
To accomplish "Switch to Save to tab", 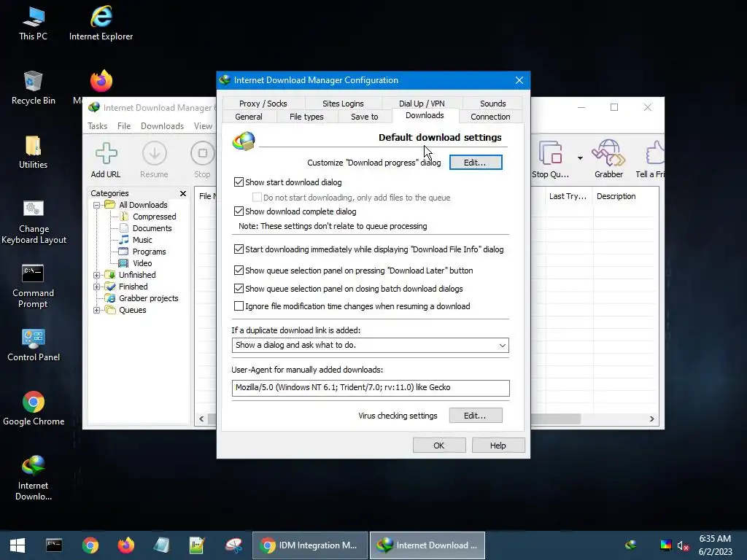I will tap(365, 117).
